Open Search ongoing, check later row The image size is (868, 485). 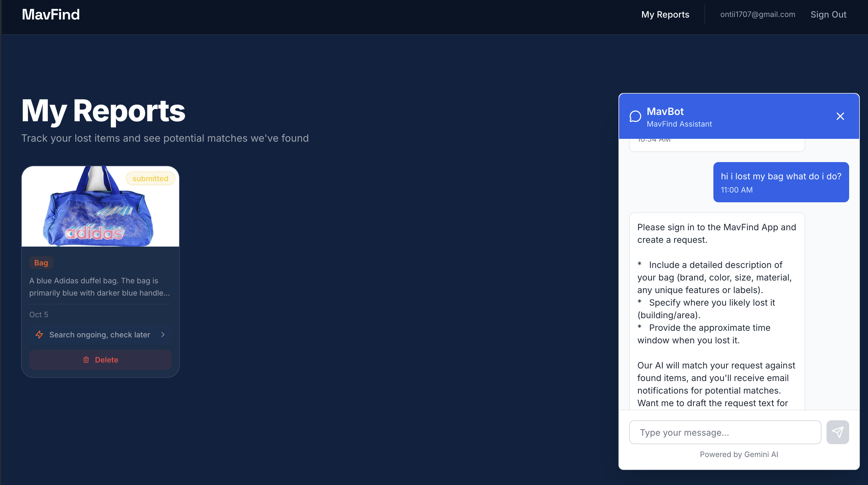[x=100, y=335]
